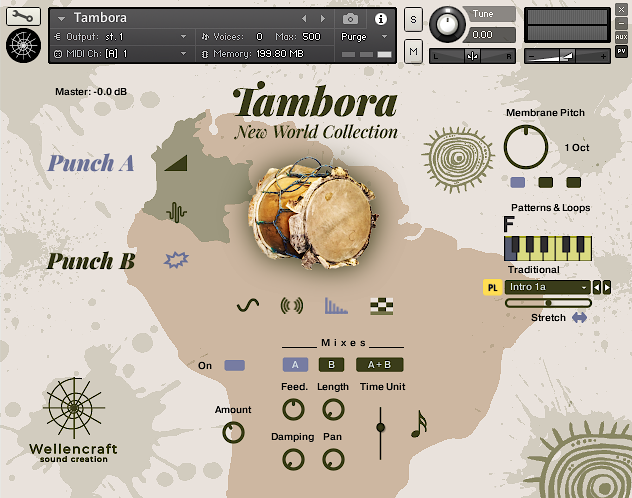Enable the third Membrane Pitch option
This screenshot has height=498, width=632.
point(574,183)
